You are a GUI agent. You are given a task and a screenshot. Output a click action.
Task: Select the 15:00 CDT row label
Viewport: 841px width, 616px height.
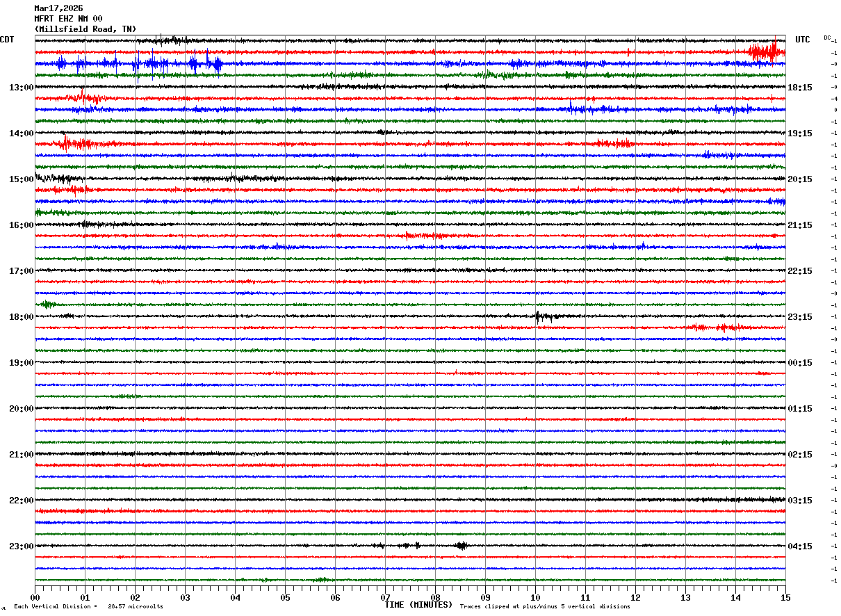click(x=21, y=179)
